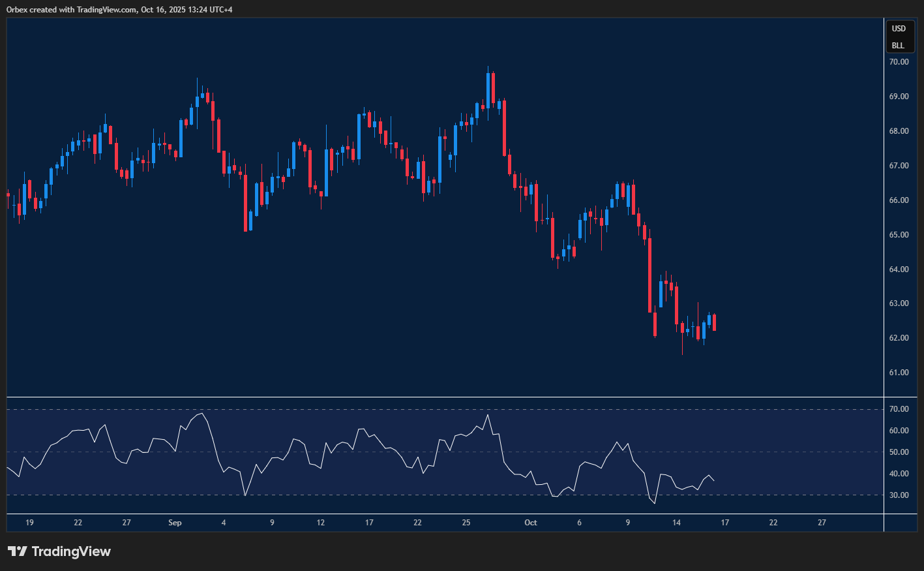This screenshot has height=571, width=924.
Task: Click the Sep label on the time axis
Action: coord(174,523)
